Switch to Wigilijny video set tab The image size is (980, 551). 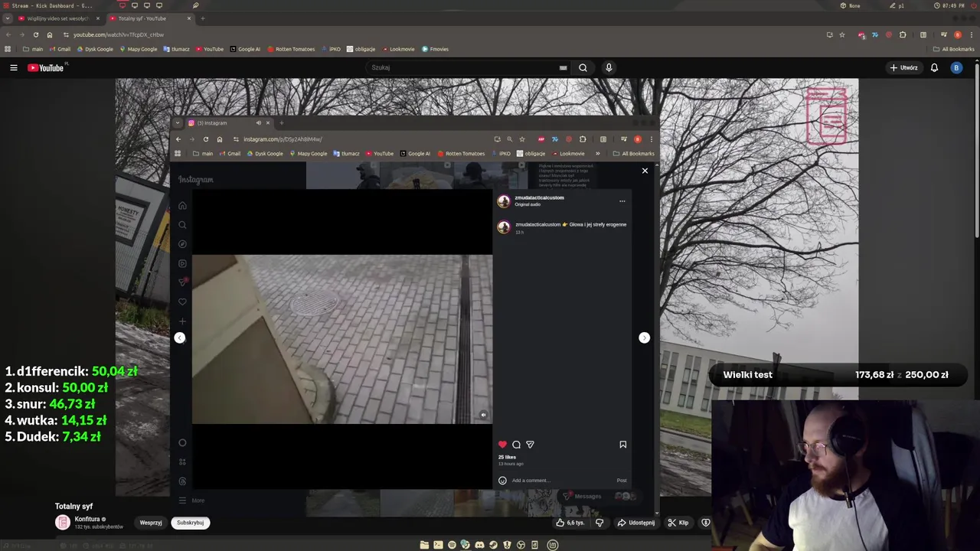(x=58, y=18)
